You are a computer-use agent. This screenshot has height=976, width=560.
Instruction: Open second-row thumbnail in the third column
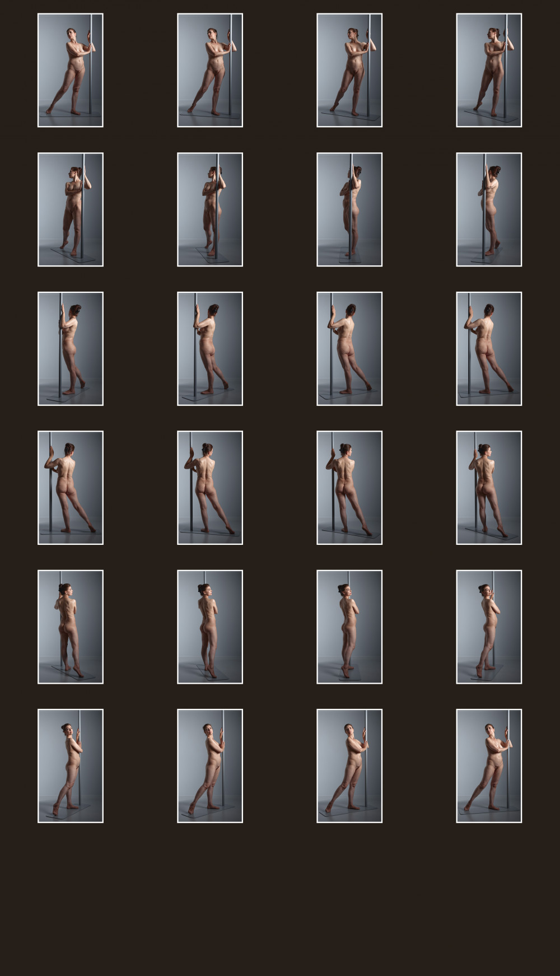point(349,209)
